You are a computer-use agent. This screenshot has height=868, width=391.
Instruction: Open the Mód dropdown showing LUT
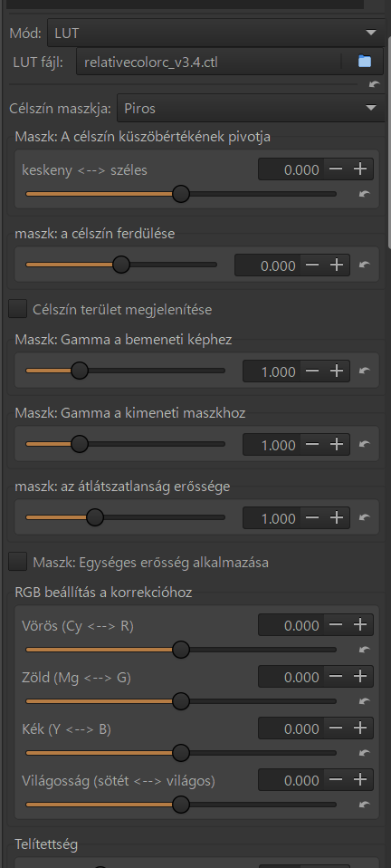coord(216,34)
